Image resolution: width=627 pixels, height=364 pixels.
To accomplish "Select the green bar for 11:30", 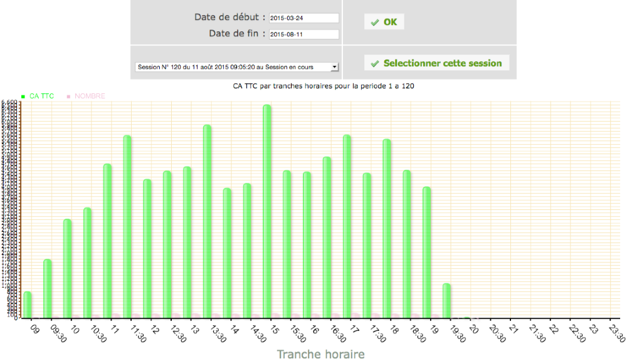I will tap(127, 227).
